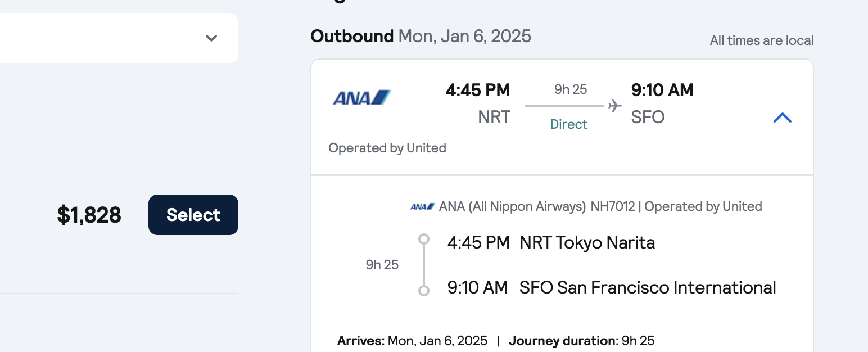Click the small ANA logo beside NH7012

point(422,207)
